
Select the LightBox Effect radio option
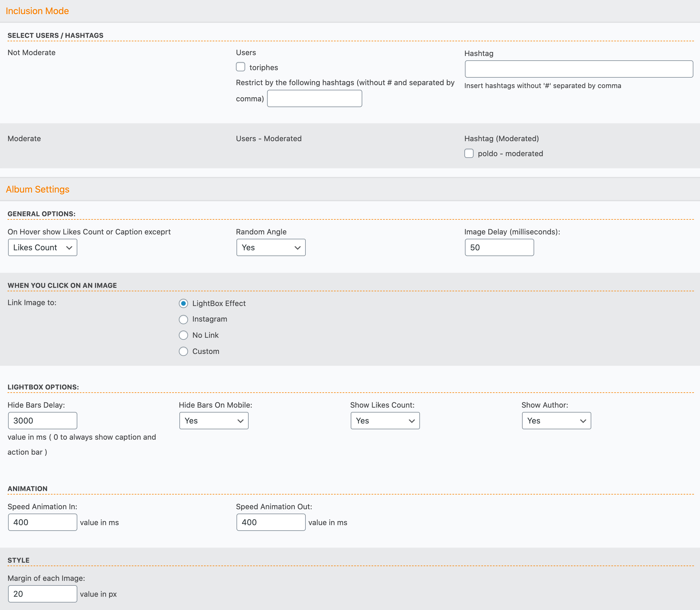tap(183, 303)
